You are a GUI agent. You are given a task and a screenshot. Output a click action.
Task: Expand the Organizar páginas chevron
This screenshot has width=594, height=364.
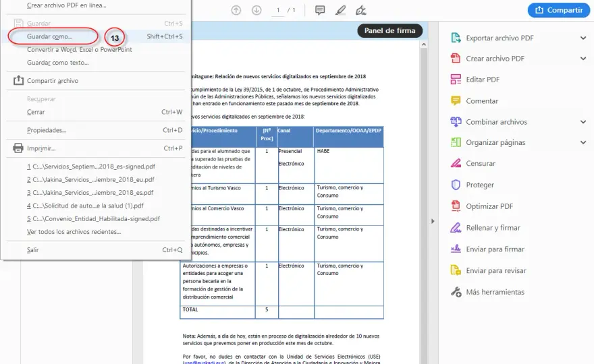583,142
